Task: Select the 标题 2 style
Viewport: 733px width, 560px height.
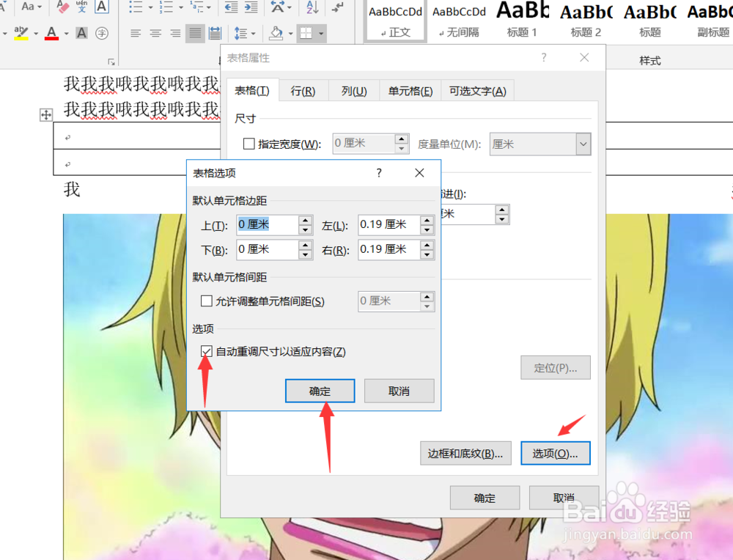Action: [586, 21]
